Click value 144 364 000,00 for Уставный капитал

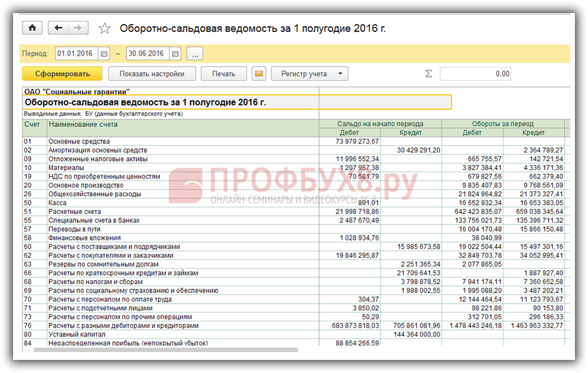(x=417, y=334)
